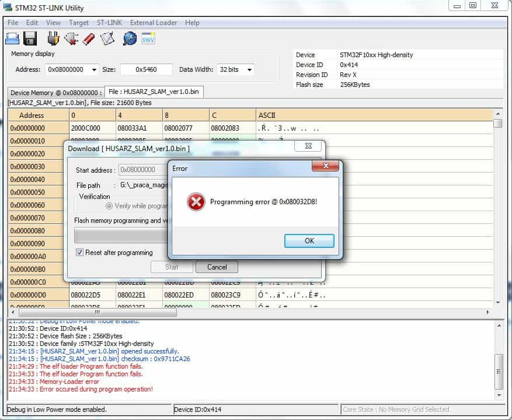Viewport: 512px width, 420px height.
Task: Open the Edit menu
Action: click(x=32, y=23)
